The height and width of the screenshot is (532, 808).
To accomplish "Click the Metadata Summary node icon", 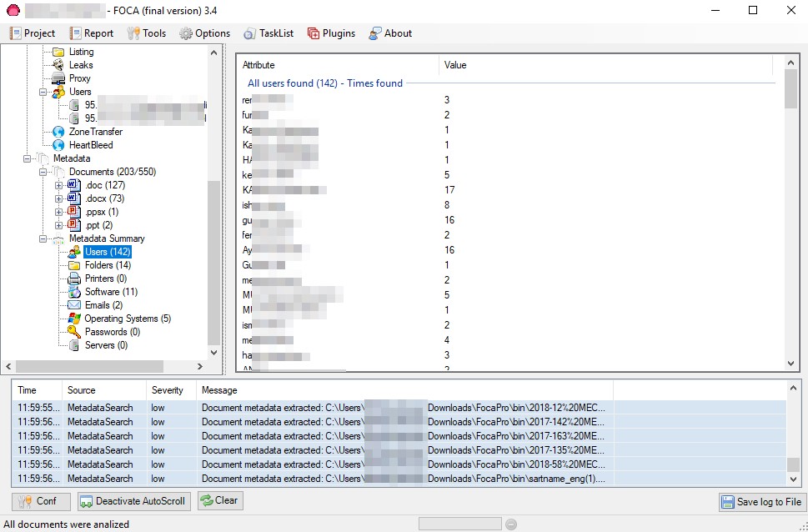I will (x=58, y=238).
